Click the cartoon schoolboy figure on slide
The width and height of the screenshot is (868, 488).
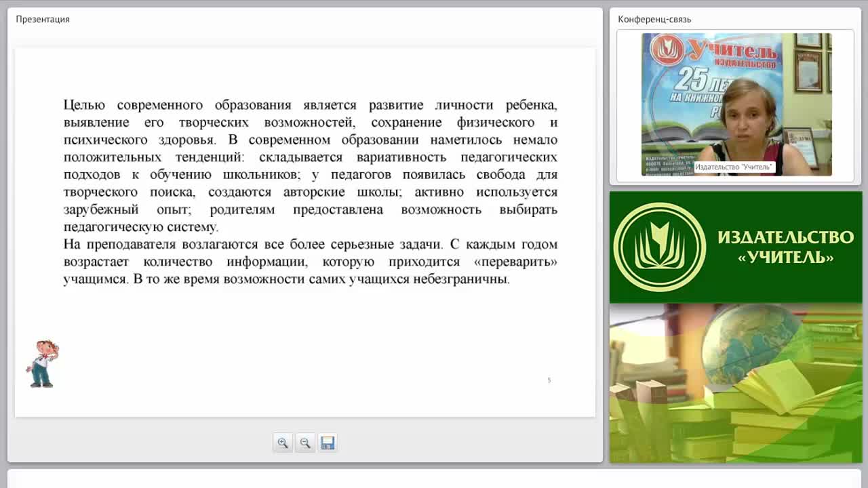pyautogui.click(x=42, y=364)
